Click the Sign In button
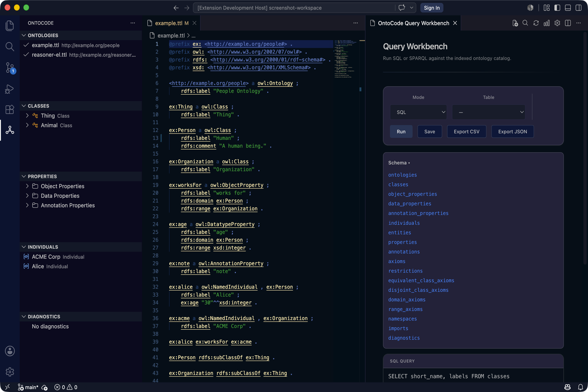Viewport: 588px width, 392px height. [432, 8]
